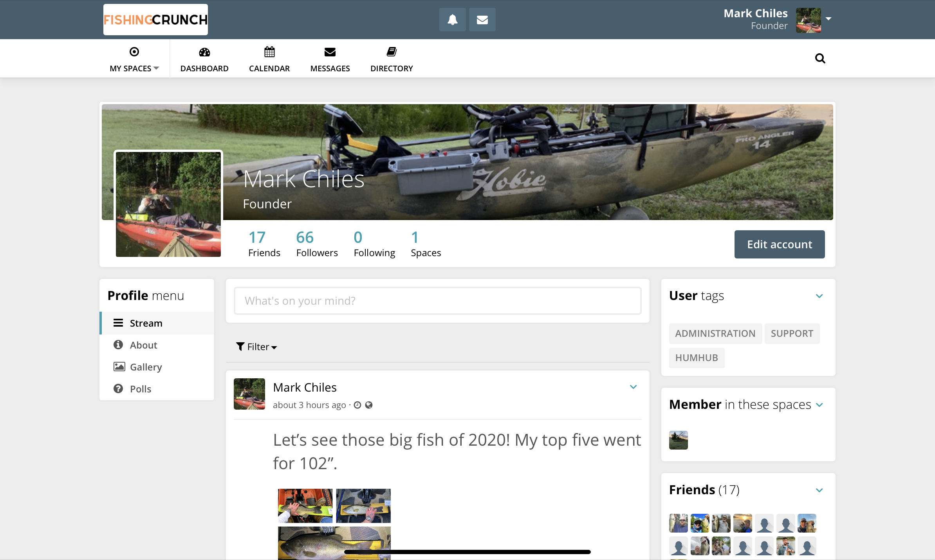Open the Gallery section in the profile menu
This screenshot has width=935, height=560.
(146, 367)
